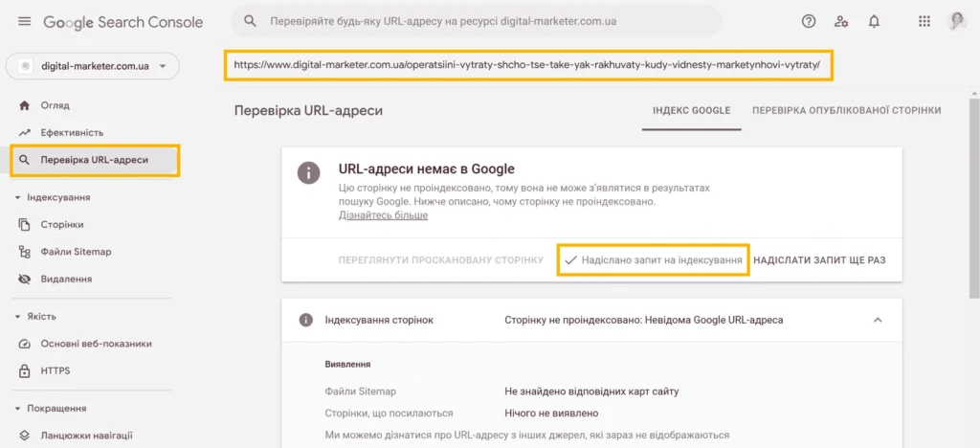
Task: Click the Google Search Console logo
Action: tap(123, 22)
